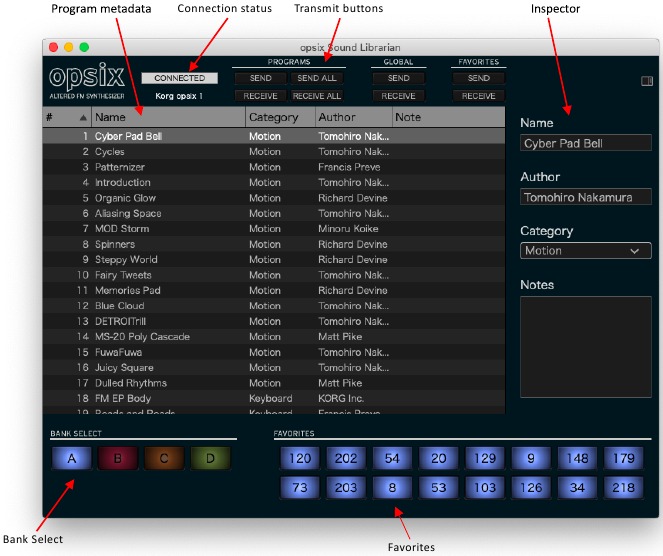Toggle sort arrow in # column

tap(83, 118)
